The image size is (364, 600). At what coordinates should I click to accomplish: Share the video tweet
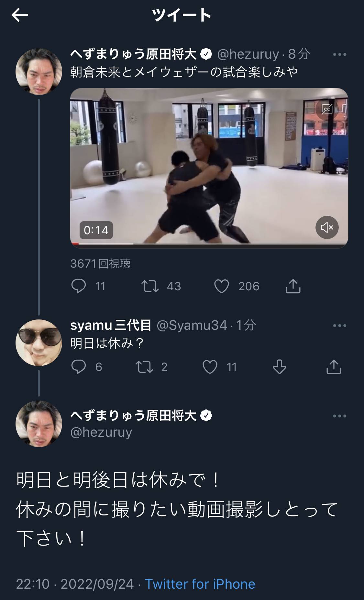click(293, 286)
